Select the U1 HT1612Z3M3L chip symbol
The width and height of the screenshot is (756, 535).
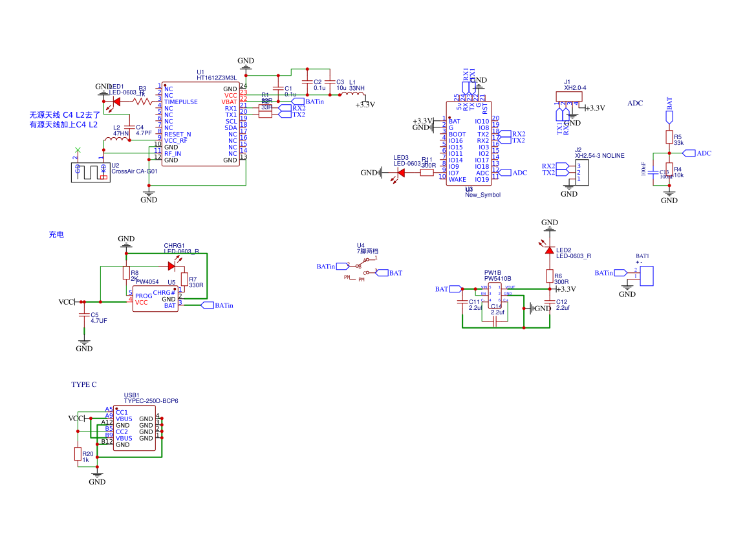pyautogui.click(x=200, y=124)
